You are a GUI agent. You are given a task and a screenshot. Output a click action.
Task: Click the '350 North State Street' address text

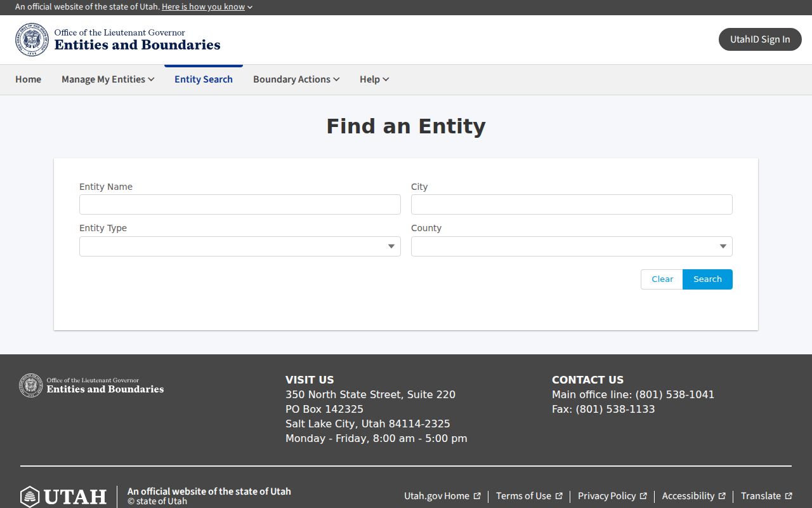[370, 394]
